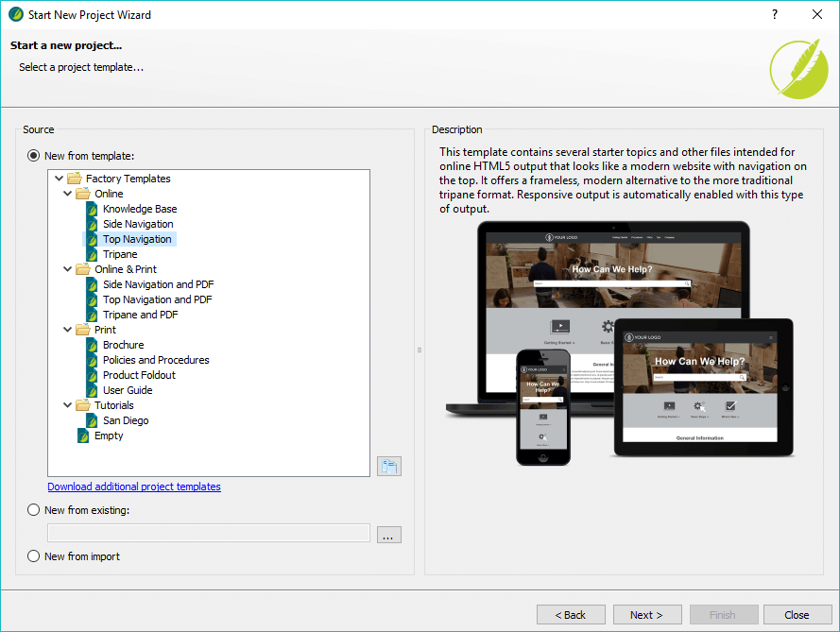Select the Brochure template name
This screenshot has width=840, height=632.
click(123, 345)
